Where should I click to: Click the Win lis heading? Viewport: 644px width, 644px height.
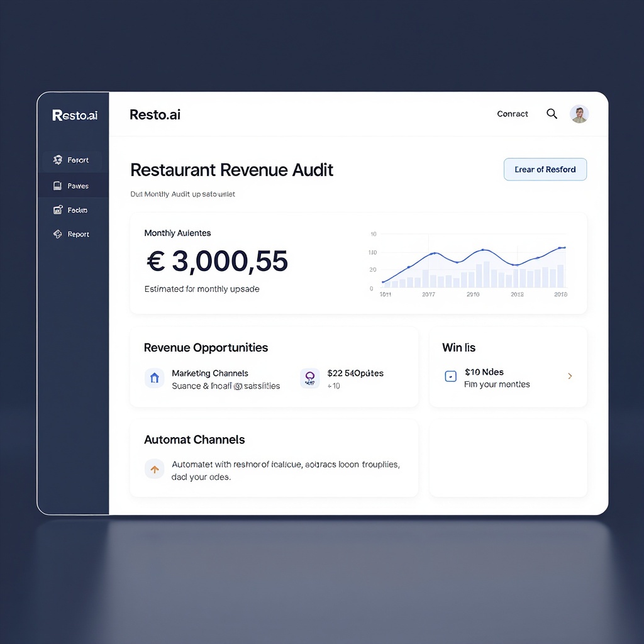click(458, 348)
